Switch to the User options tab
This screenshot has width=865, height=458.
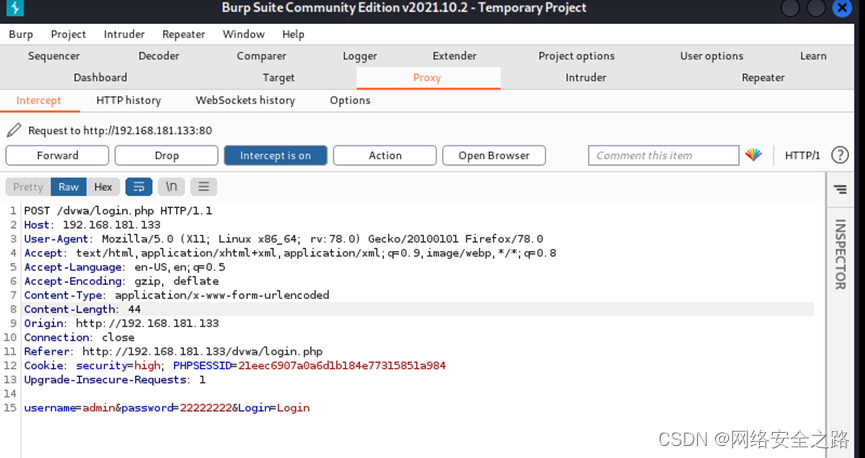712,56
